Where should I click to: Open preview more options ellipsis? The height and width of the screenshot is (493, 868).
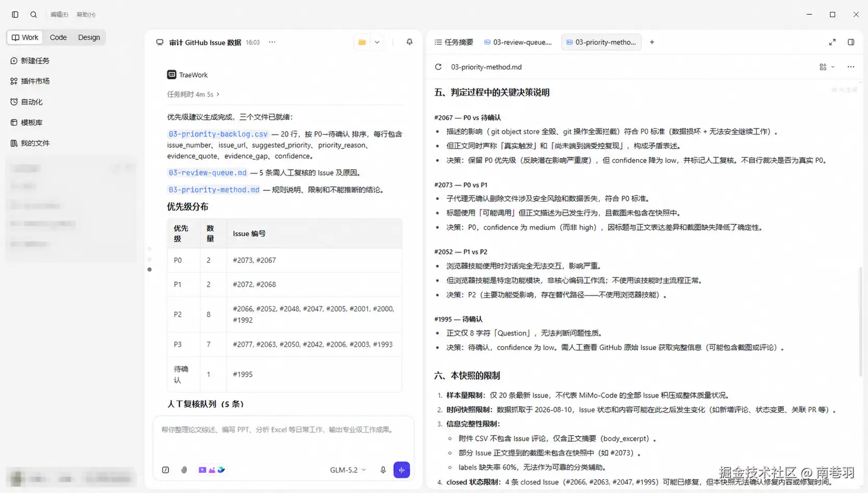(x=851, y=67)
